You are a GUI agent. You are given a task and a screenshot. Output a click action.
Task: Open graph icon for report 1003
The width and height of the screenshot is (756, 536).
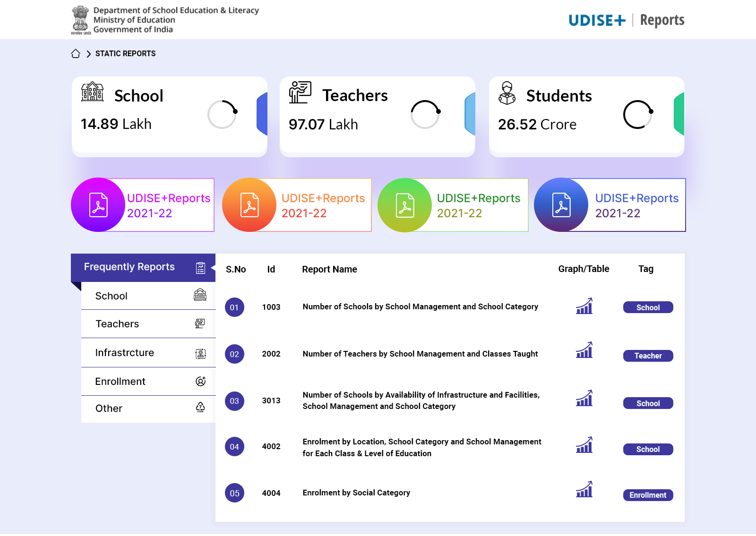(584, 306)
